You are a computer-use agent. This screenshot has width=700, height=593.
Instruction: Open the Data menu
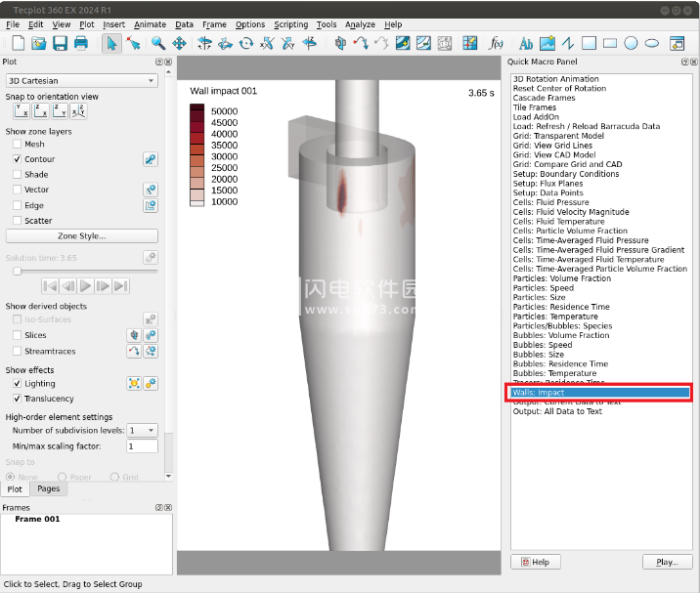[184, 24]
